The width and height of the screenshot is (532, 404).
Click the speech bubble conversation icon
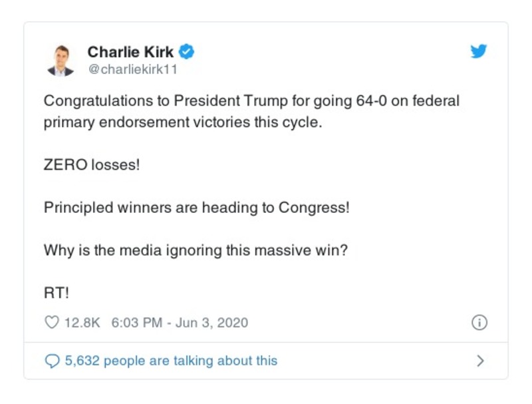[x=51, y=359]
